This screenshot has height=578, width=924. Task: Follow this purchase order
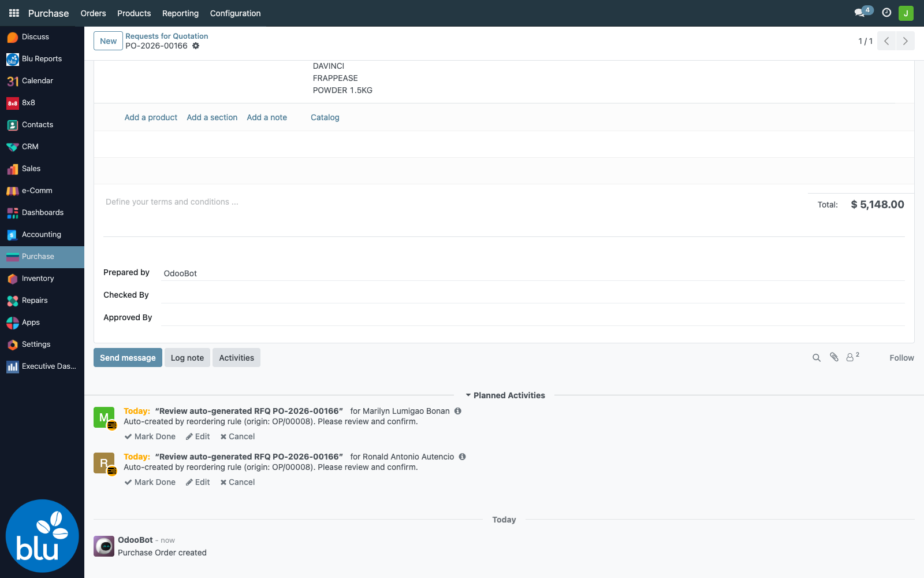click(x=901, y=358)
